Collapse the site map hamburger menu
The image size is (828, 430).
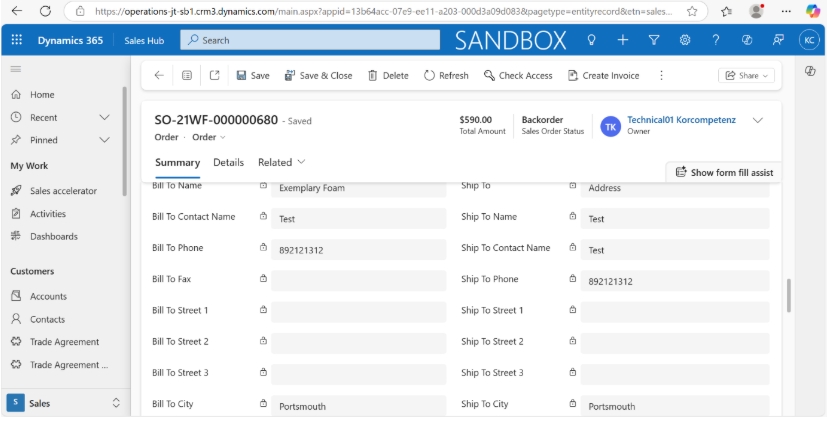[16, 69]
